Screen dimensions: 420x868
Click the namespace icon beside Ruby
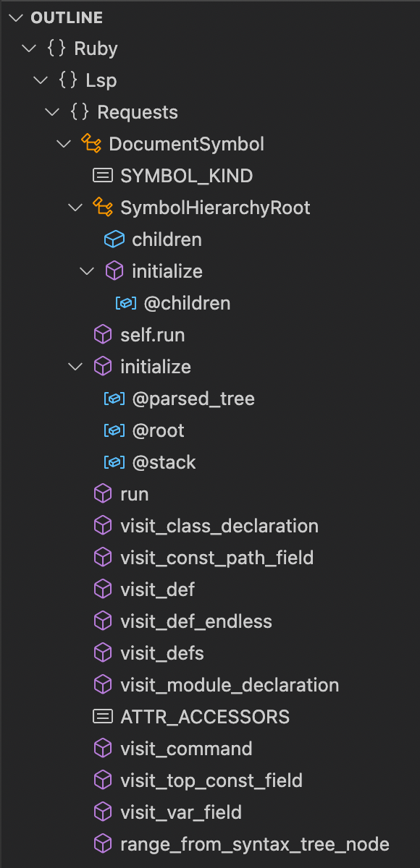click(x=55, y=48)
